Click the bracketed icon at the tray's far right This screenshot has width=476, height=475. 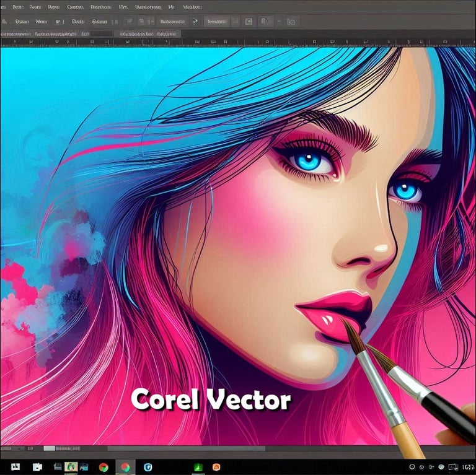point(468,467)
